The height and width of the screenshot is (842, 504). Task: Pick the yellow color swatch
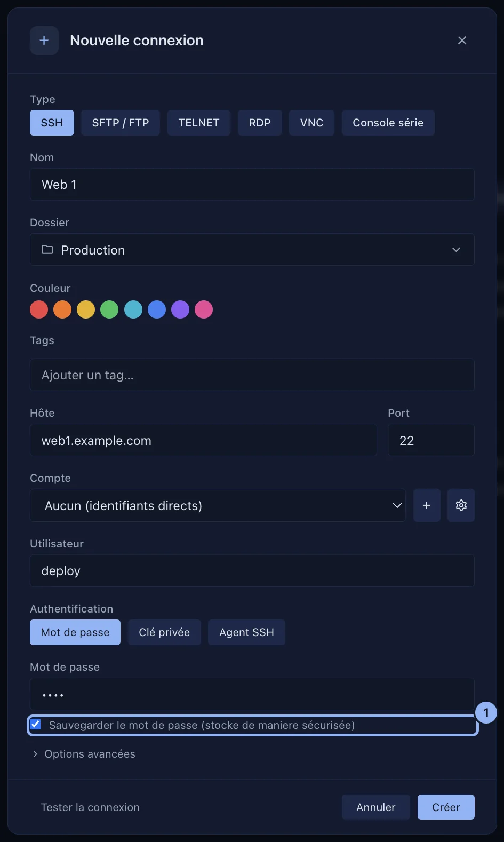click(x=86, y=309)
